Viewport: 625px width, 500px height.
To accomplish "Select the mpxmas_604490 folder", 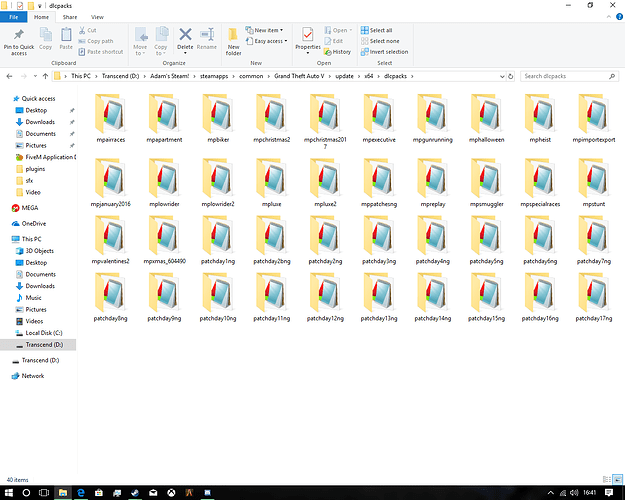I will click(164, 240).
